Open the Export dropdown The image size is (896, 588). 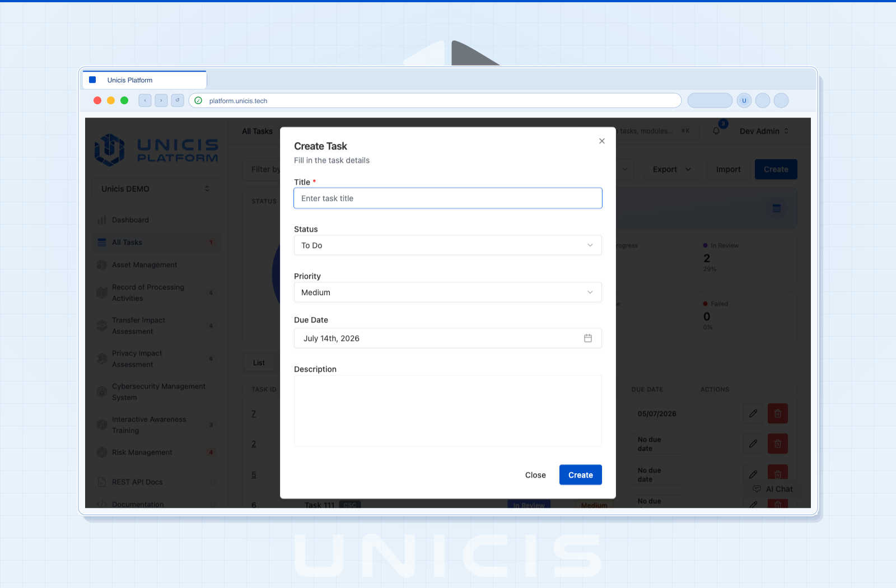tap(672, 169)
